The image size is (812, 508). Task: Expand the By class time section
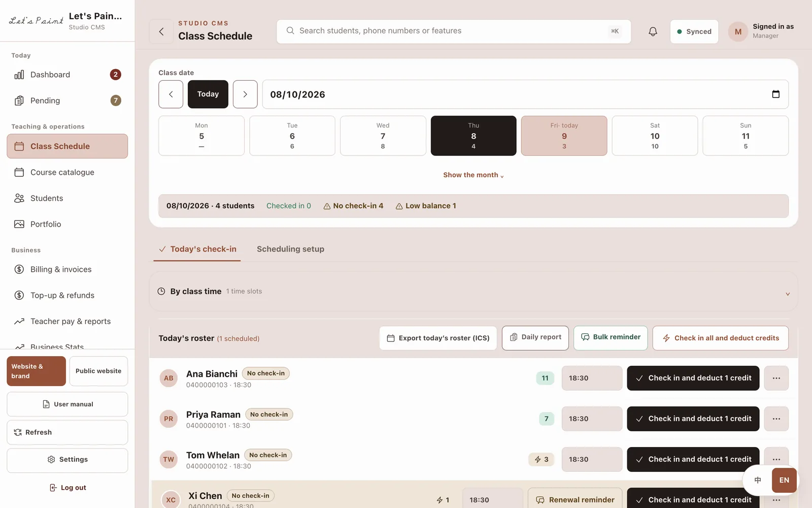(473, 291)
